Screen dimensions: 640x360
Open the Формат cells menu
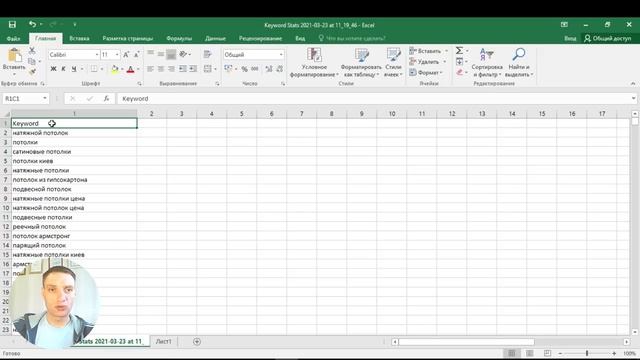(x=426, y=73)
